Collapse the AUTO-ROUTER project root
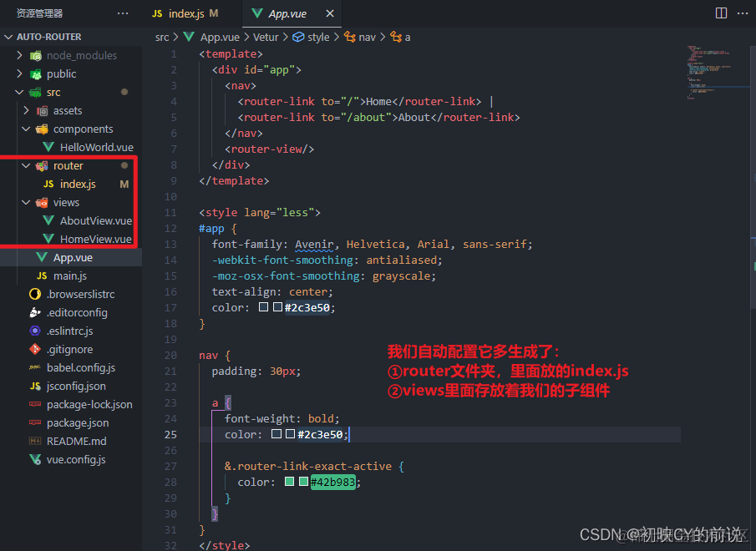This screenshot has height=551, width=756. [x=8, y=37]
